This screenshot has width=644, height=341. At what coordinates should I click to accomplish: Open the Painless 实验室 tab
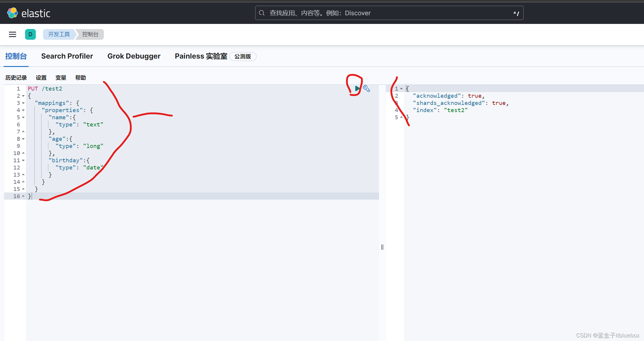201,56
